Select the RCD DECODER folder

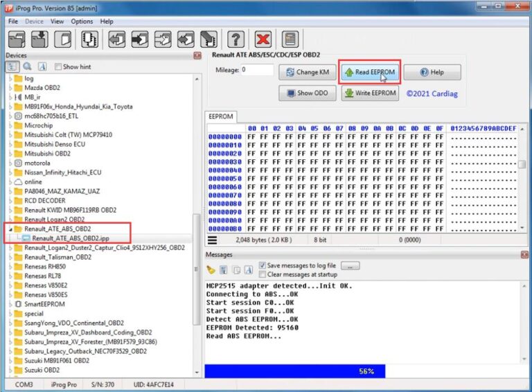tap(45, 201)
